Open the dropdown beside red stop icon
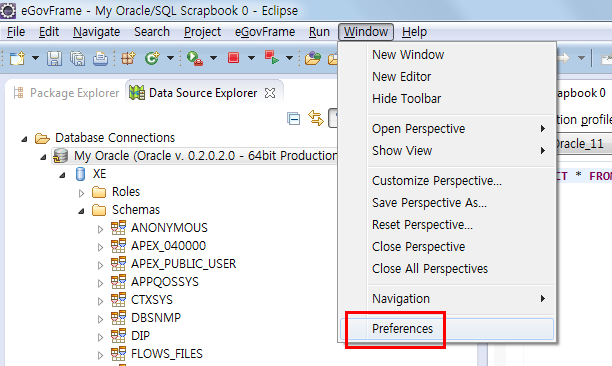612x366 pixels. [251, 58]
